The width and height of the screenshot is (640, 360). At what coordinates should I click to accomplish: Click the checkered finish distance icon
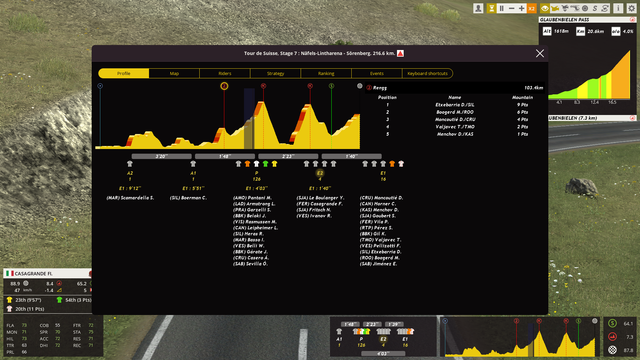pos(612,350)
